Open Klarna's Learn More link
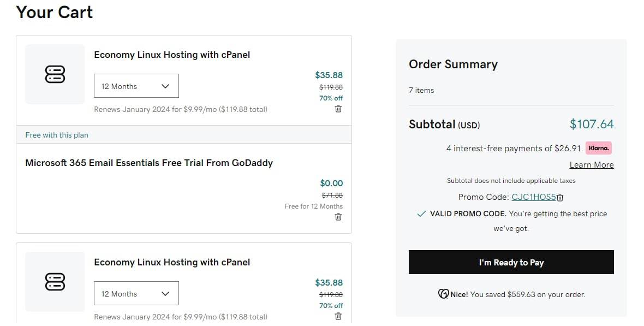The image size is (644, 326). click(x=592, y=165)
